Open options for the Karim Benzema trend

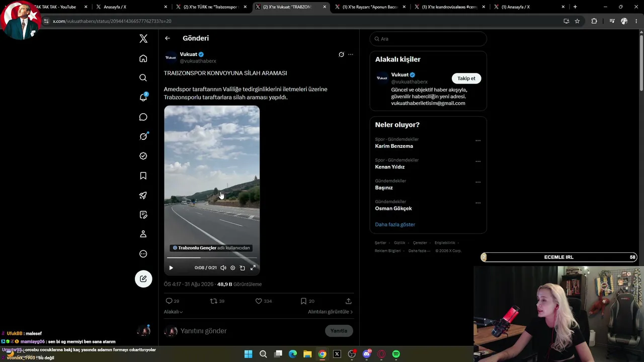[478, 141]
